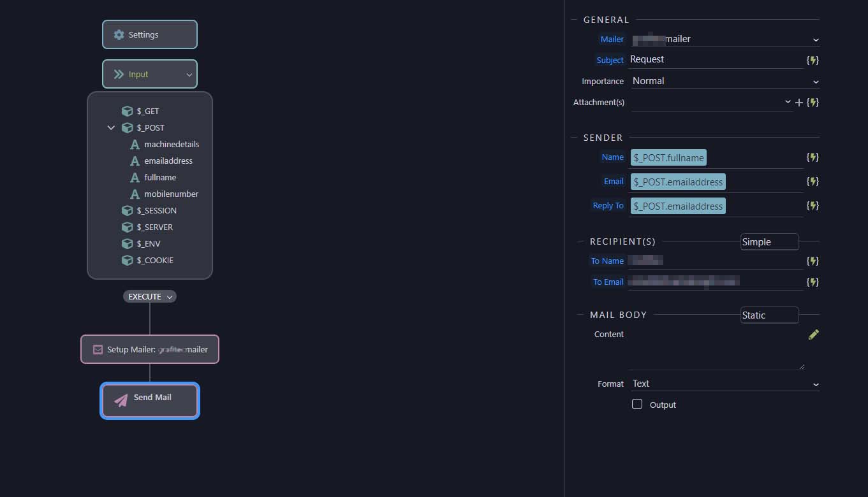Select the fullname tree row
The height and width of the screenshot is (497, 868).
click(154, 177)
